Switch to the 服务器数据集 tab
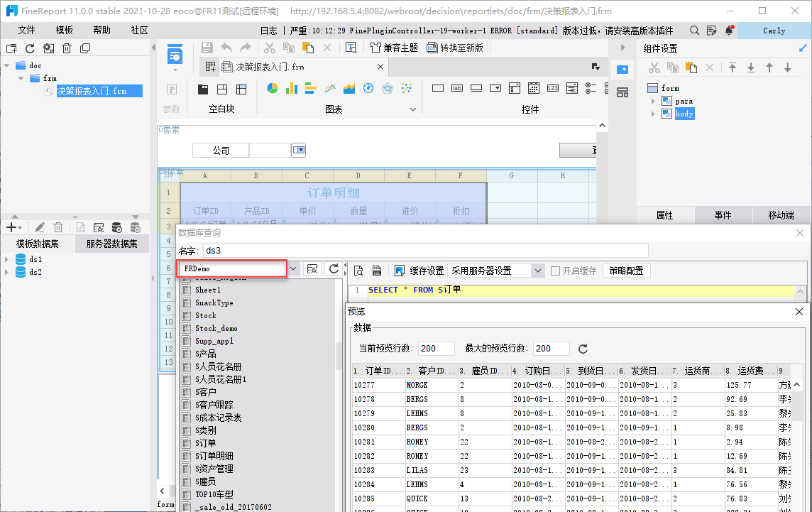The image size is (812, 512). [111, 244]
